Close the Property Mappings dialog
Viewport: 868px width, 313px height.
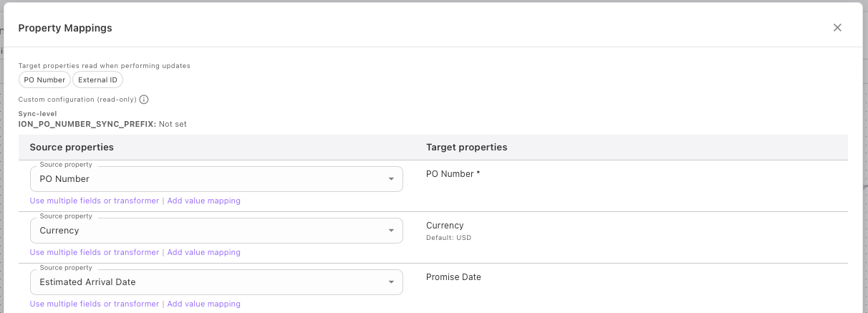pos(837,28)
